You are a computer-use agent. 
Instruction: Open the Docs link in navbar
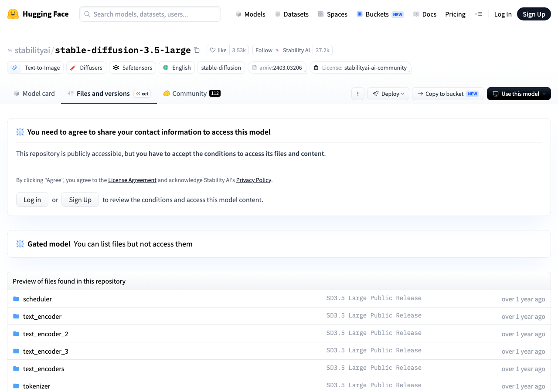[425, 14]
